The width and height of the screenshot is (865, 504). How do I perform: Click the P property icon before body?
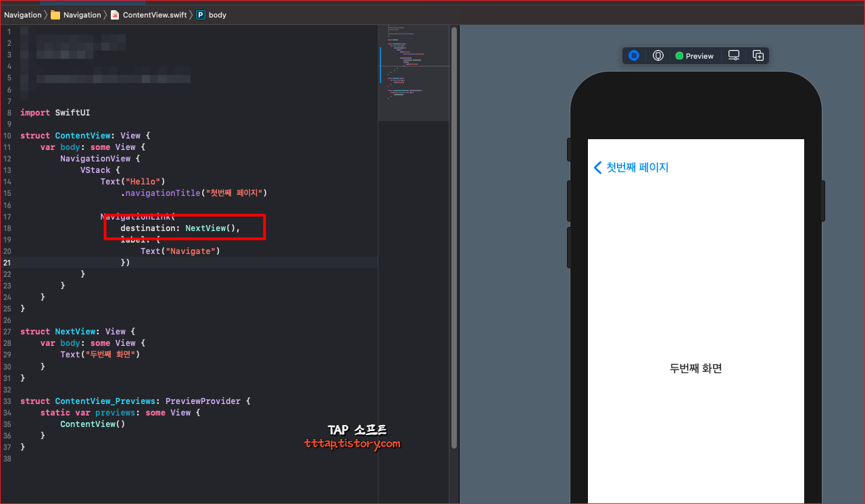pyautogui.click(x=201, y=15)
